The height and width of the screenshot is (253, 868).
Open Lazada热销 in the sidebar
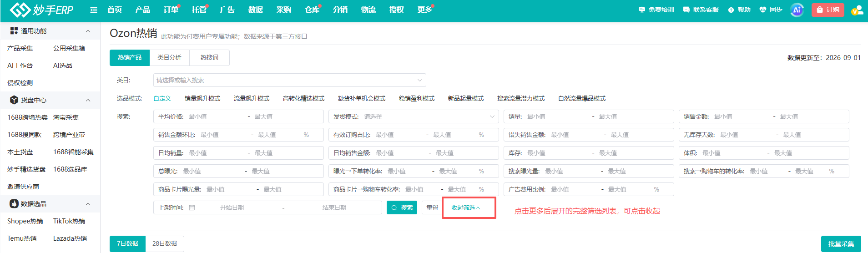(x=70, y=238)
